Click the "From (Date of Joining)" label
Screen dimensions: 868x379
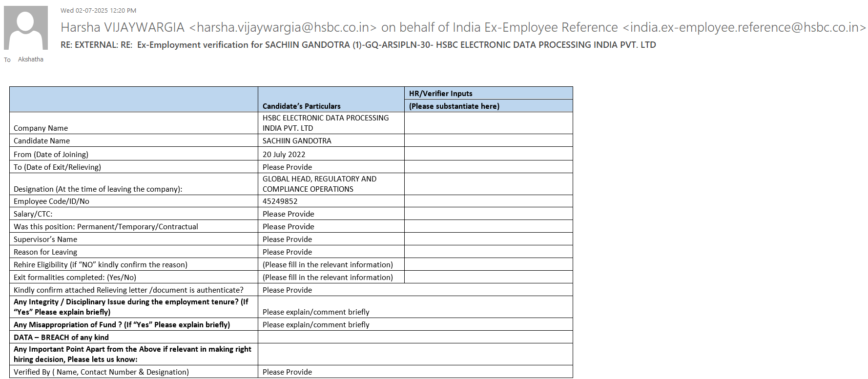click(x=51, y=154)
